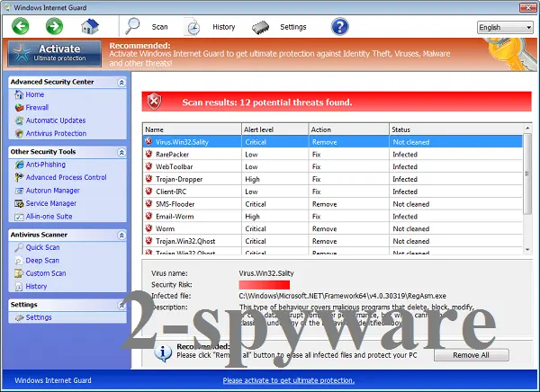Open Settings from the top toolbar
The height and width of the screenshot is (392, 540).
tap(293, 27)
